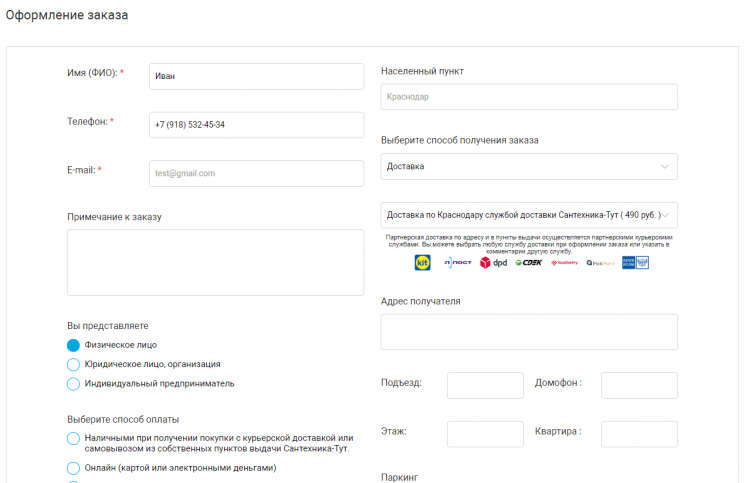Viewport: 752px width, 483px height.
Task: Open the Доставка method dropdown
Action: pos(529,166)
